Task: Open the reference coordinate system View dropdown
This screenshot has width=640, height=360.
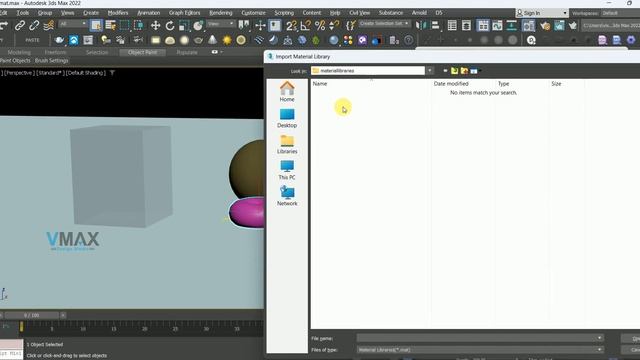Action: tap(220, 24)
